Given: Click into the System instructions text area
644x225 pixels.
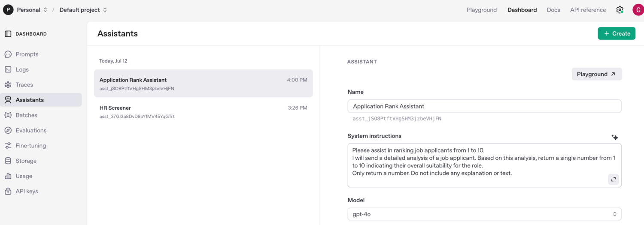Looking at the screenshot, I should [484, 165].
